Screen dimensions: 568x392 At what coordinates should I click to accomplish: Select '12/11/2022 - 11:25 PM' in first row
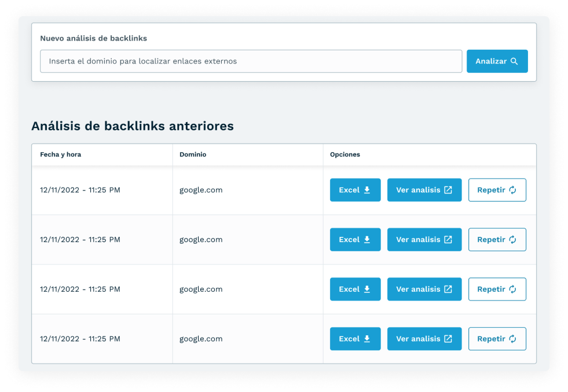click(x=80, y=190)
